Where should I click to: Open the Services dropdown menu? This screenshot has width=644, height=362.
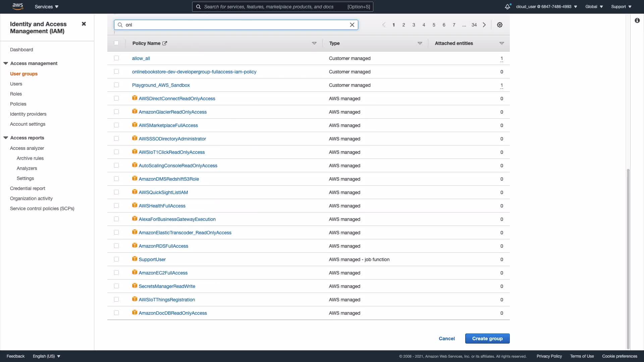click(47, 7)
